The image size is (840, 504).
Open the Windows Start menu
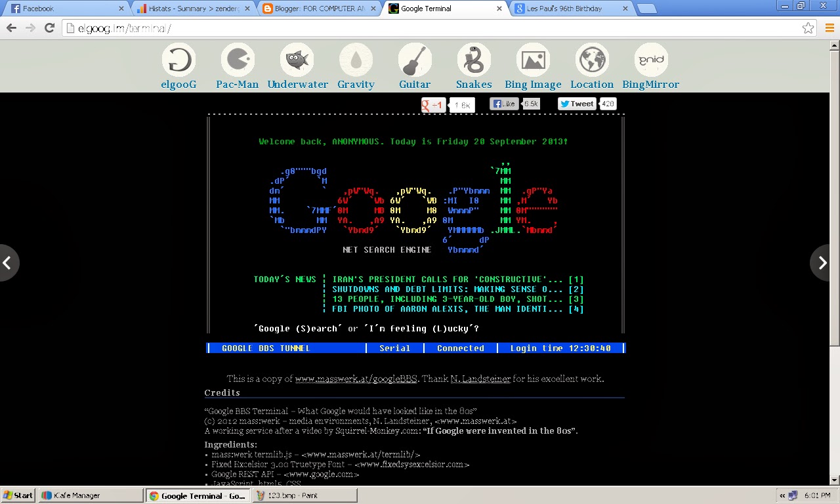[x=18, y=495]
